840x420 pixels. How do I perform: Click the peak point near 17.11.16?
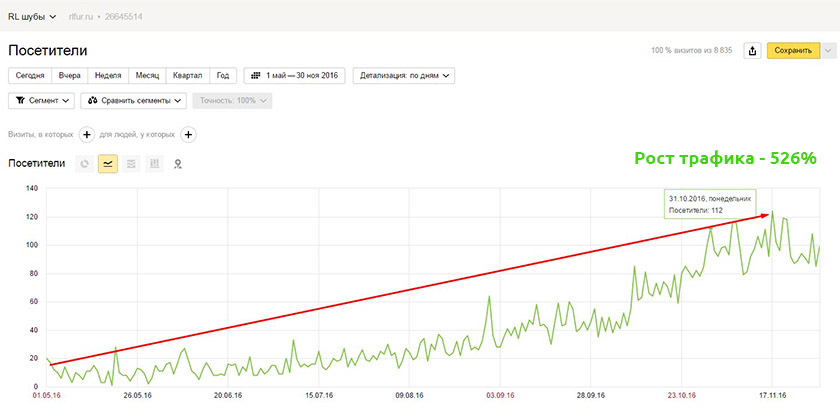click(772, 212)
